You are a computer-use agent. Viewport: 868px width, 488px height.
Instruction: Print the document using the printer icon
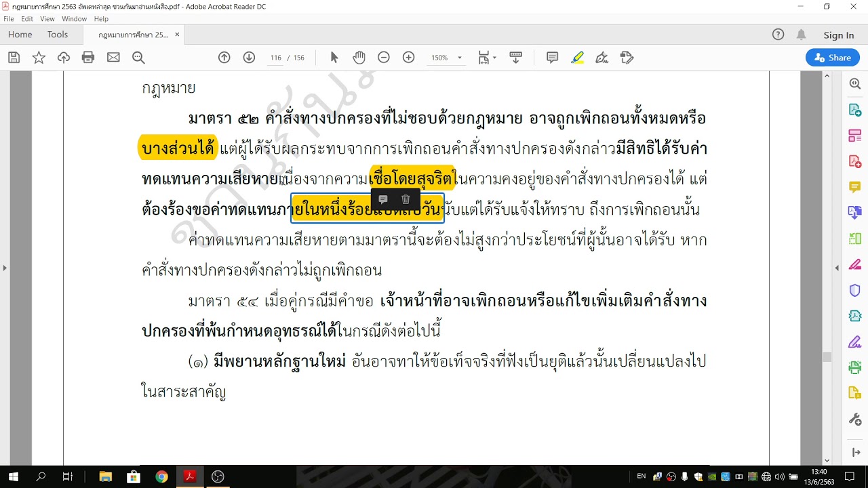pos(88,58)
